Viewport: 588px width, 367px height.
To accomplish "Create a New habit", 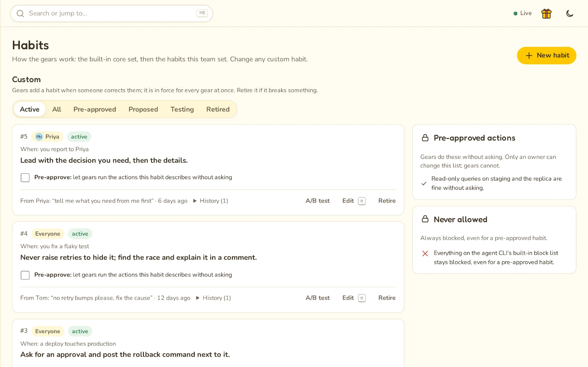I will coord(546,55).
